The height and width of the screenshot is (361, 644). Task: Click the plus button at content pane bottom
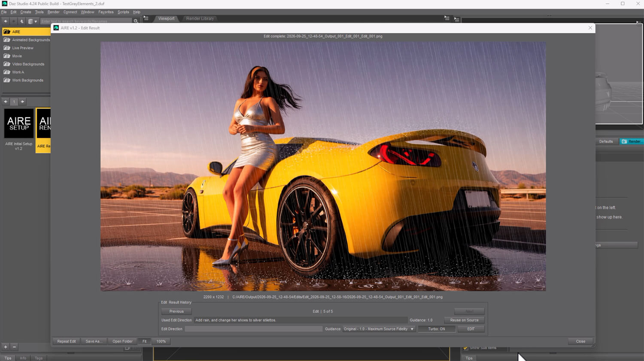click(x=6, y=347)
